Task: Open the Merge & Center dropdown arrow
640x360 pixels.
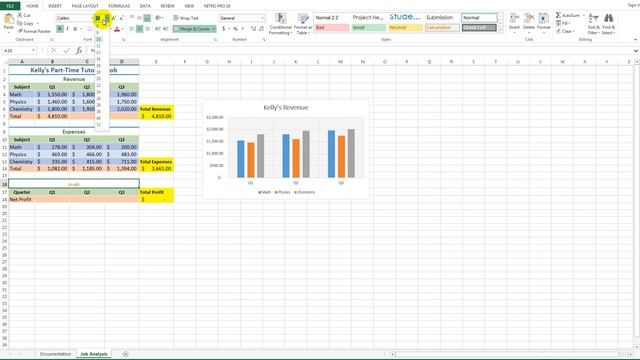Action: [213, 29]
